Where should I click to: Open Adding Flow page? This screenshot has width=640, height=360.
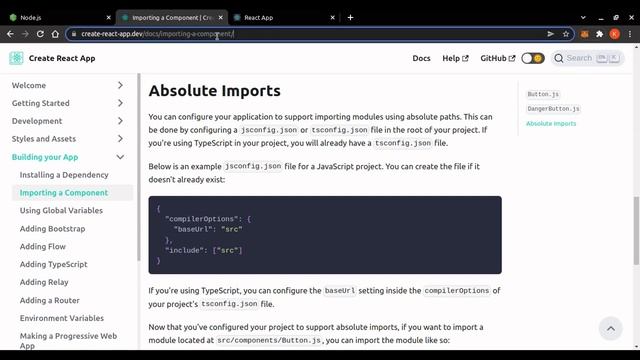(42, 247)
